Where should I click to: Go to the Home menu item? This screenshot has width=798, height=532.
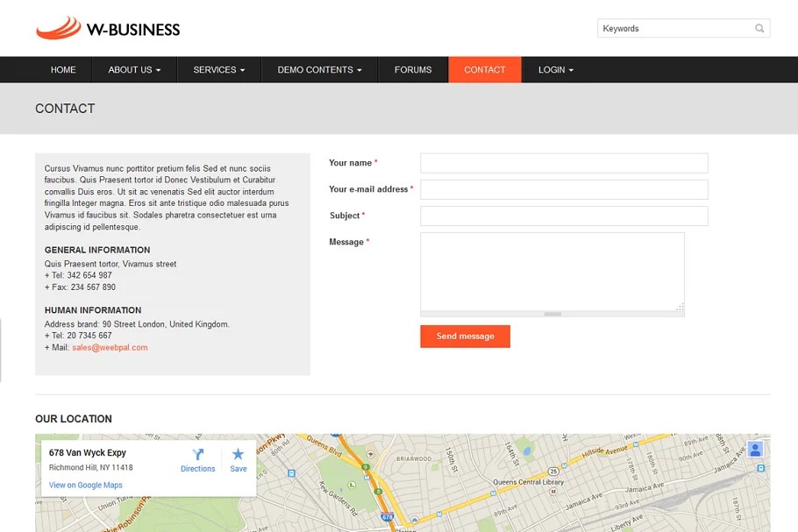(x=63, y=70)
